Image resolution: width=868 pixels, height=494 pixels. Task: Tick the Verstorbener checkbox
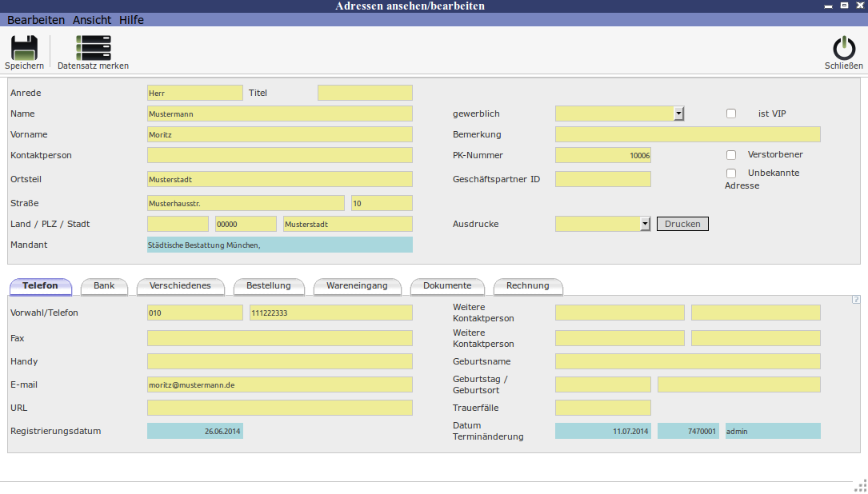(731, 155)
